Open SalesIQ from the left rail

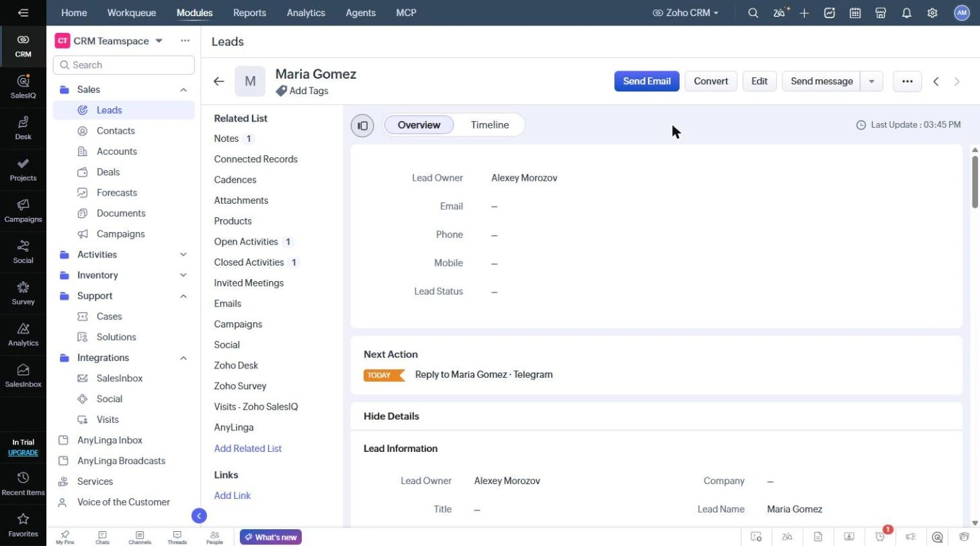[x=23, y=87]
